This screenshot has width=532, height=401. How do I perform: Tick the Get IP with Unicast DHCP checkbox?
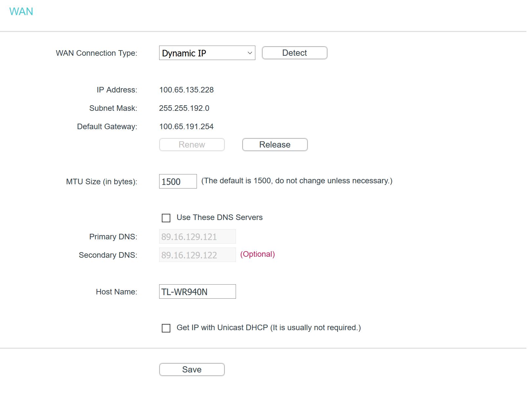pos(166,328)
